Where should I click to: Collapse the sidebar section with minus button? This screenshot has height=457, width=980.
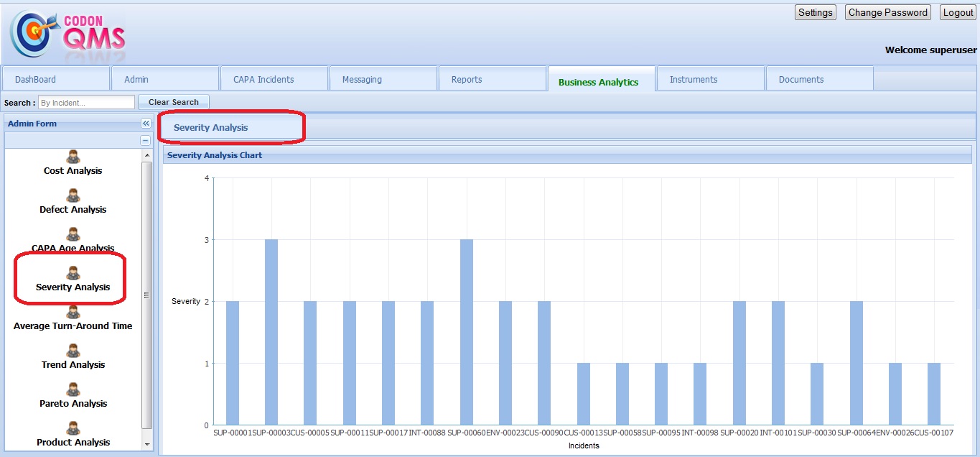pyautogui.click(x=145, y=141)
